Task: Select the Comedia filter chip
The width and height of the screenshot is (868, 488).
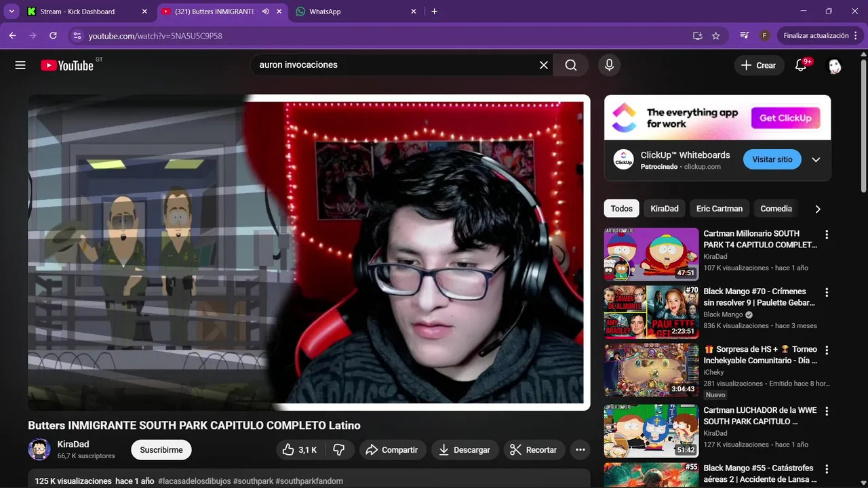Action: point(776,209)
